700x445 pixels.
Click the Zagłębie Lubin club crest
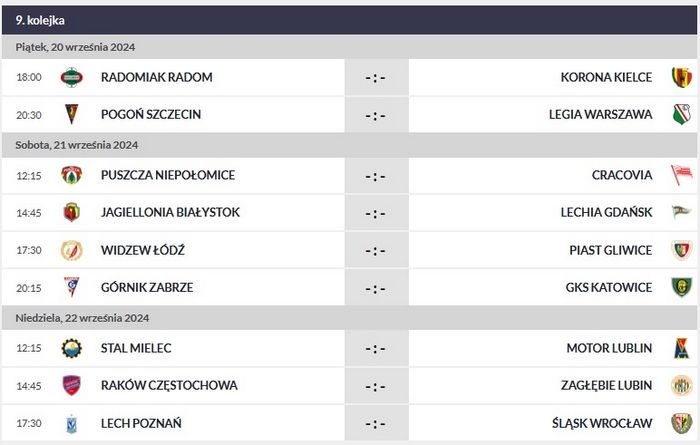pos(681,385)
